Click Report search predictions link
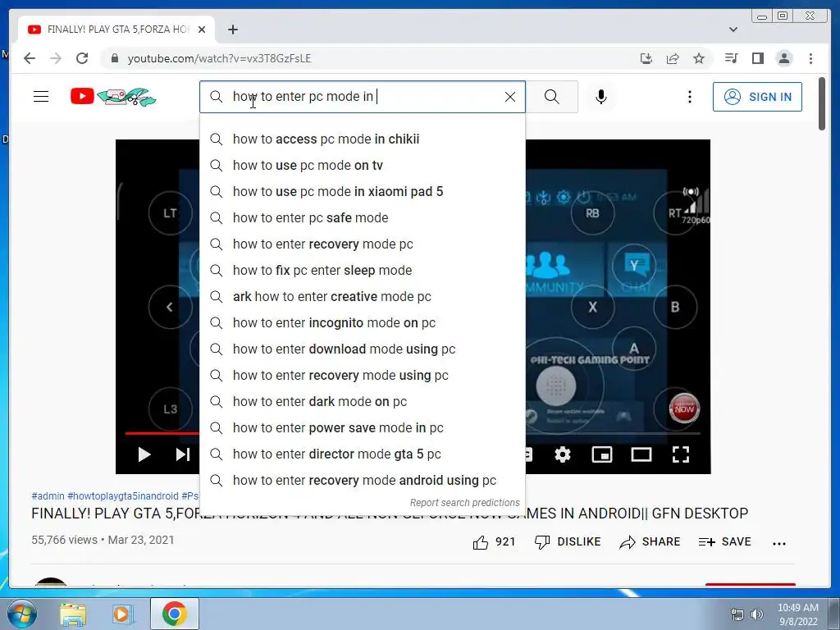This screenshot has height=630, width=840. click(464, 503)
